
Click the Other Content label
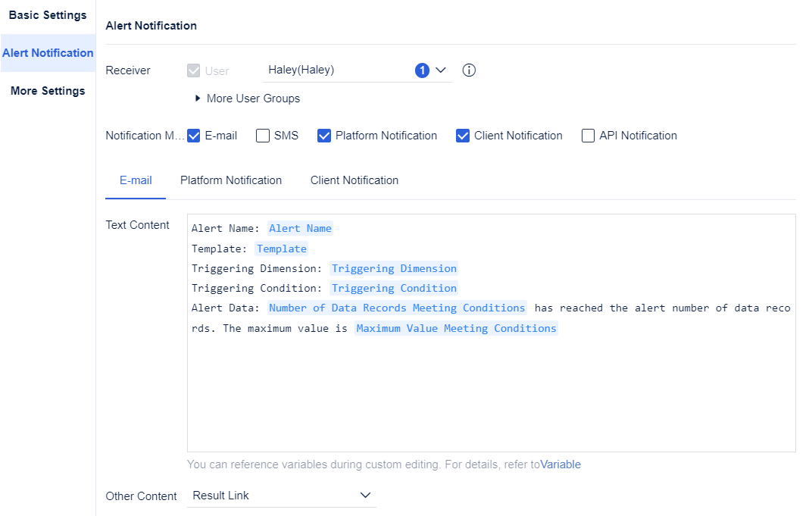click(141, 496)
